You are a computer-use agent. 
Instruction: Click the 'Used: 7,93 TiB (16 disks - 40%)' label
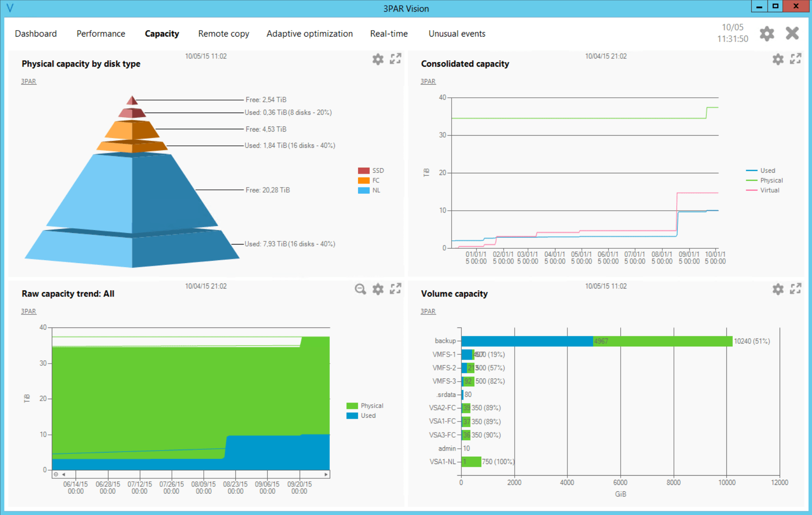coord(290,244)
